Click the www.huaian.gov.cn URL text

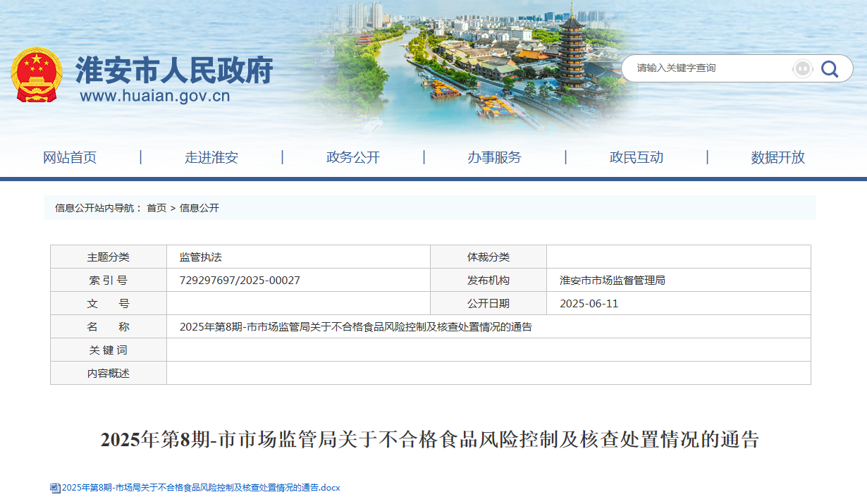(x=155, y=96)
